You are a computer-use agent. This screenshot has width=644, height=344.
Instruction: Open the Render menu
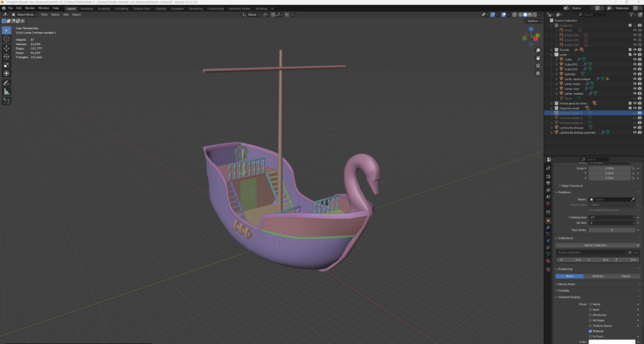coord(30,8)
